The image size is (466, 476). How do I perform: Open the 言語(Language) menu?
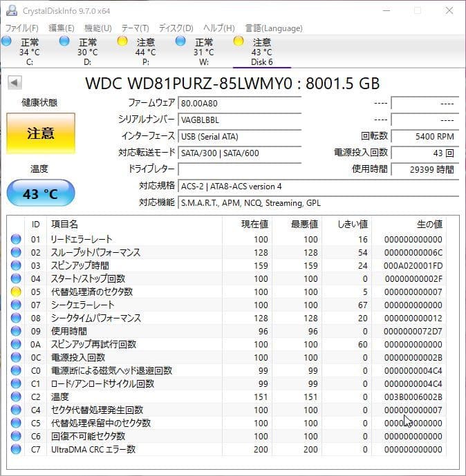274,28
